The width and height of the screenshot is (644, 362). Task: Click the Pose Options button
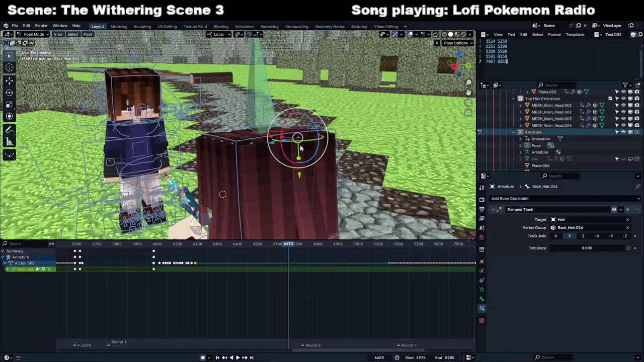coord(457,43)
